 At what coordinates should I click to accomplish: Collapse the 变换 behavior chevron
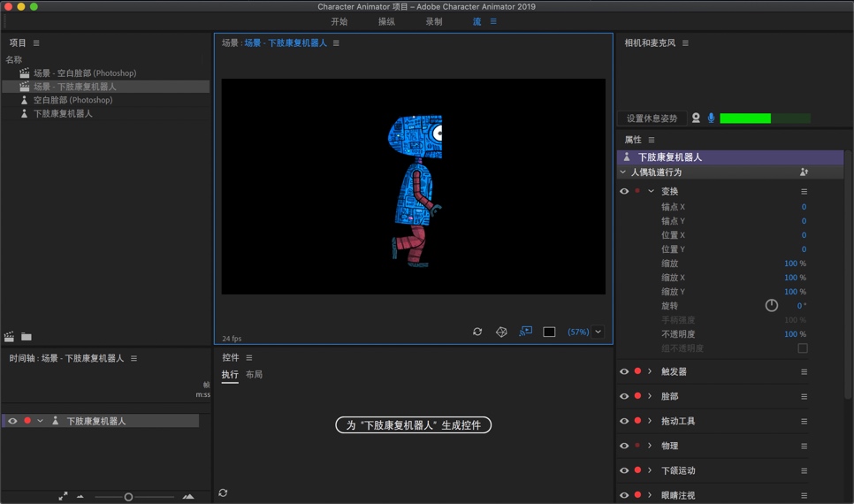pyautogui.click(x=651, y=191)
